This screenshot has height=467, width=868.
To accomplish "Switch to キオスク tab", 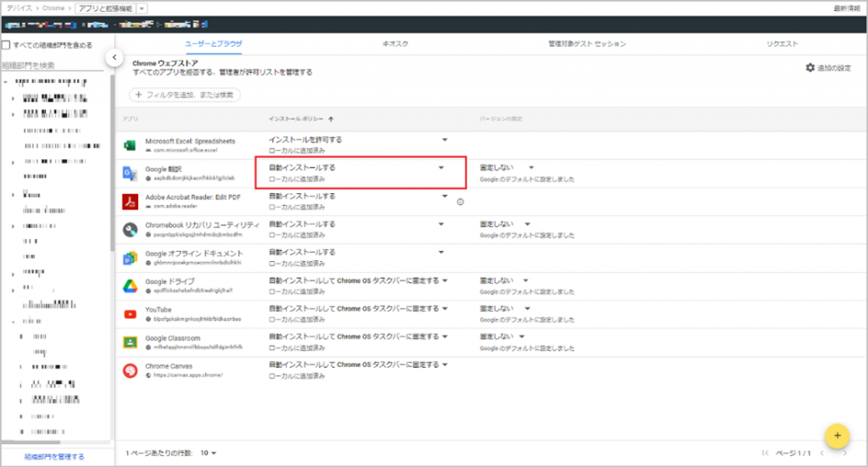I will pyautogui.click(x=395, y=44).
